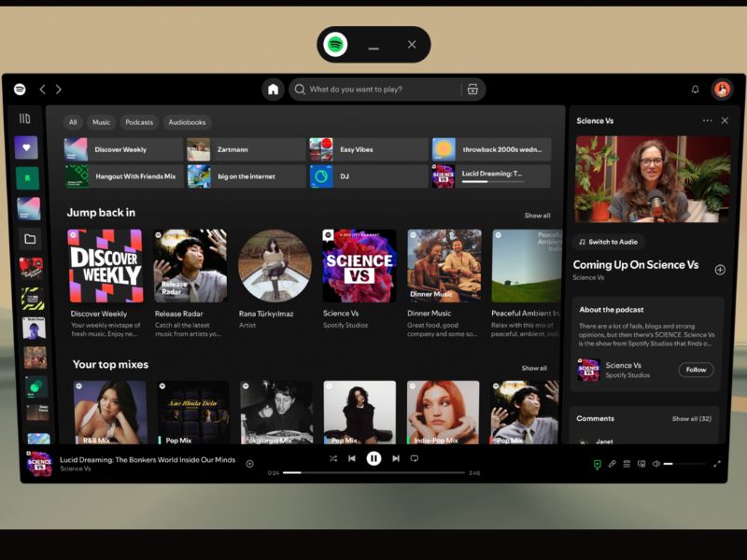Image resolution: width=747 pixels, height=560 pixels.
Task: Open the Discover Weekly shortcut tile
Action: (123, 149)
